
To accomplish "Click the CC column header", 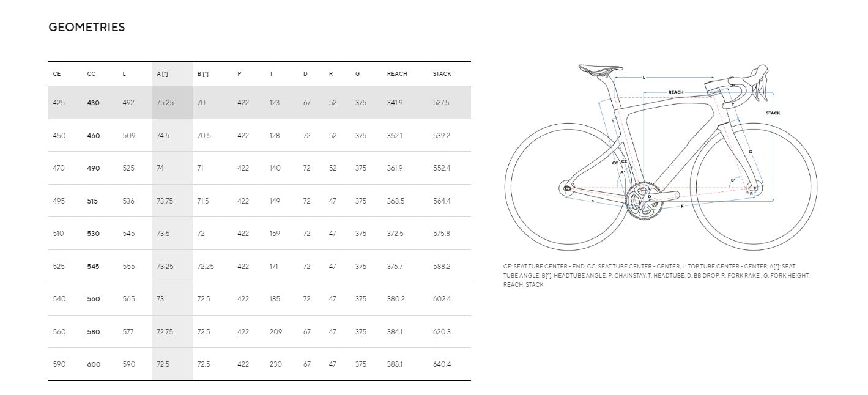I will click(92, 74).
